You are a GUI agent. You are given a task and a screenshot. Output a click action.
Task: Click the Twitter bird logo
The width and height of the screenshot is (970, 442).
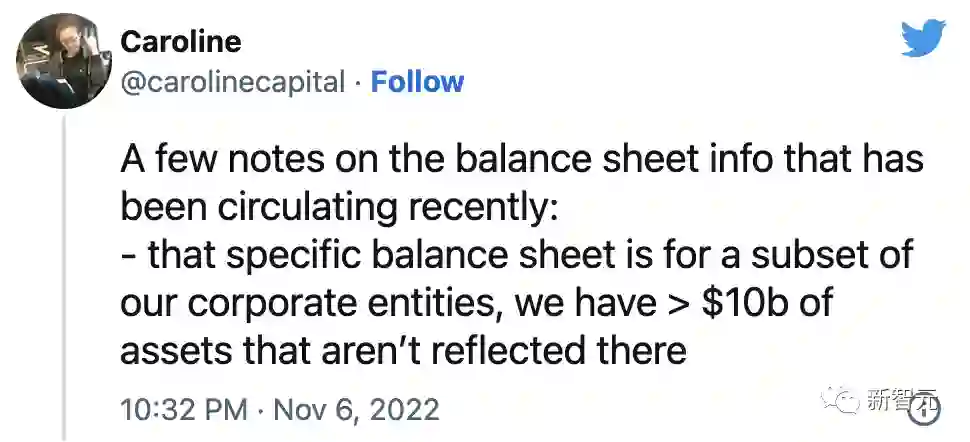pyautogui.click(x=922, y=39)
